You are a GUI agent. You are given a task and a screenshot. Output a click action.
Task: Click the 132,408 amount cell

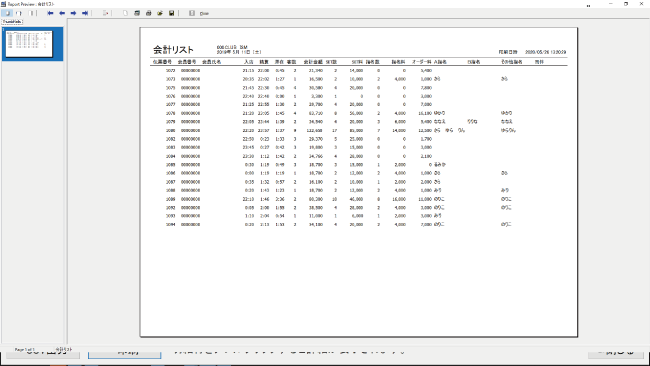(315, 131)
